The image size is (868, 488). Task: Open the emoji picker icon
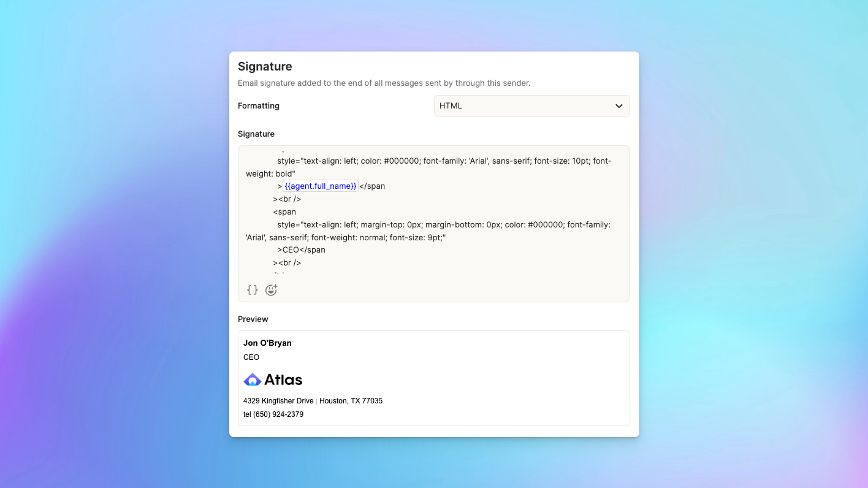(x=272, y=290)
